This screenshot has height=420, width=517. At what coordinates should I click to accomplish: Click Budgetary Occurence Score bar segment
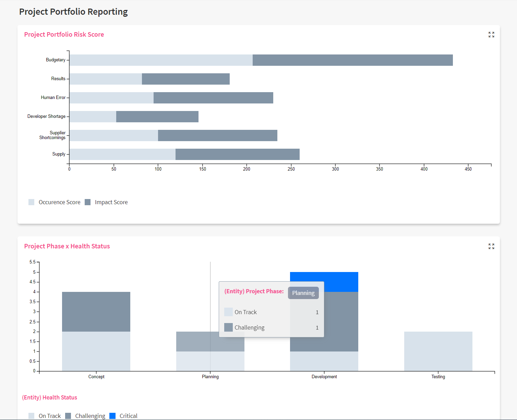(x=161, y=60)
